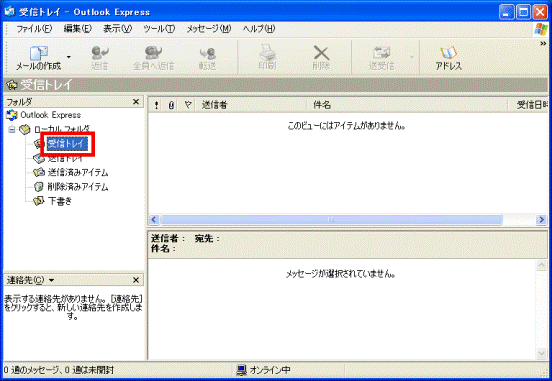Click the 削除済みアイテム trash icon
The image size is (552, 381).
point(38,187)
